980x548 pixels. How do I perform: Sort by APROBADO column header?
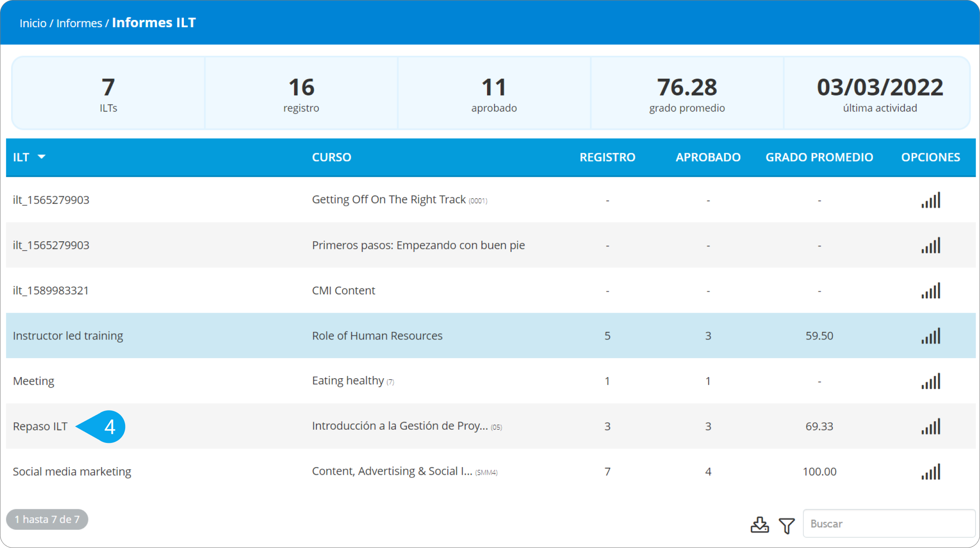coord(708,157)
